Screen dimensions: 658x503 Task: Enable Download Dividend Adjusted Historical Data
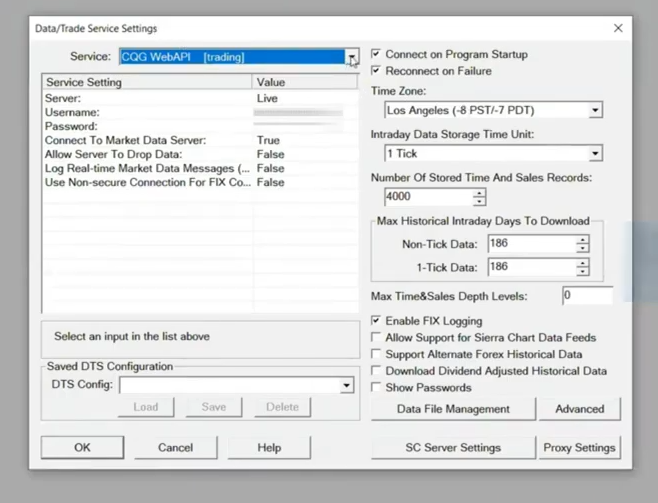coord(376,371)
